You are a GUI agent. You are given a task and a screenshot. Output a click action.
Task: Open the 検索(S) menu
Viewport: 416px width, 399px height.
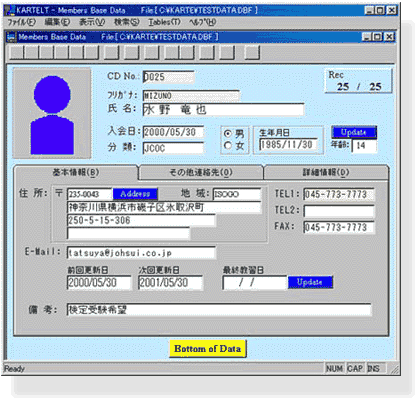(127, 22)
